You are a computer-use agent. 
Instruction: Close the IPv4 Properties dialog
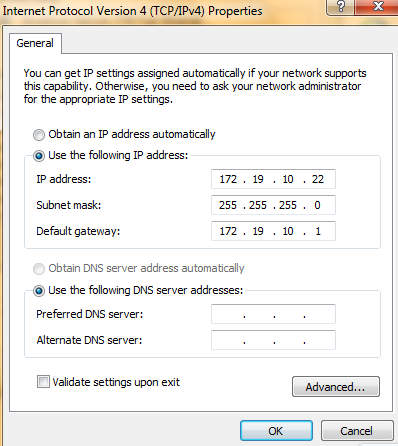[376, 7]
